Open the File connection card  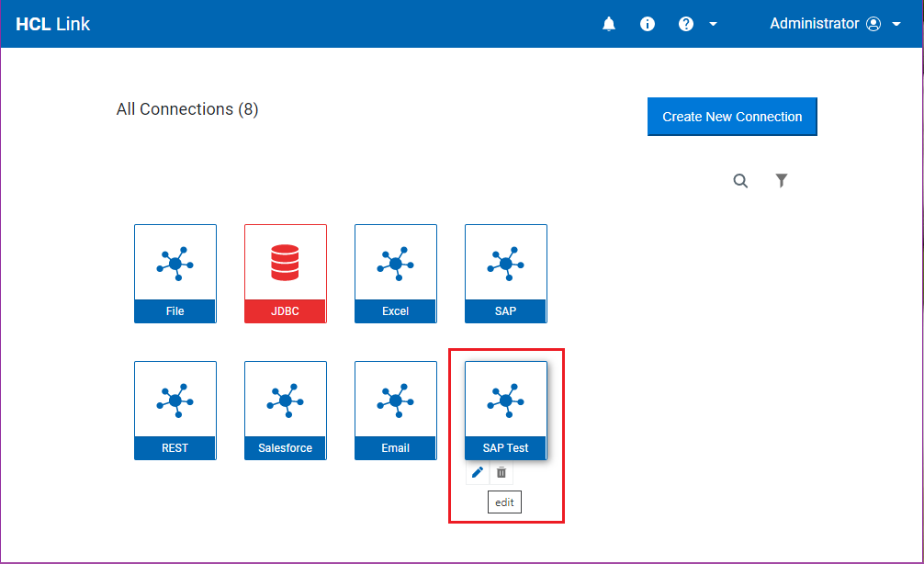[x=175, y=274]
